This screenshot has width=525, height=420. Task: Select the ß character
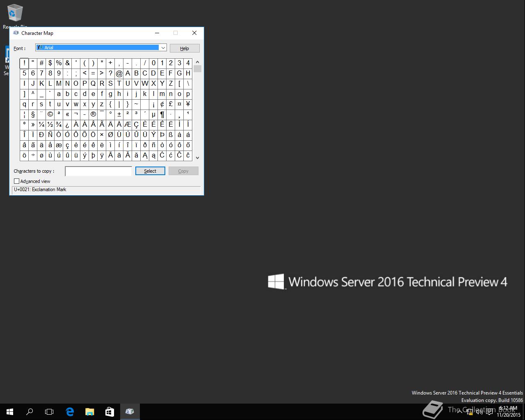[x=171, y=135]
